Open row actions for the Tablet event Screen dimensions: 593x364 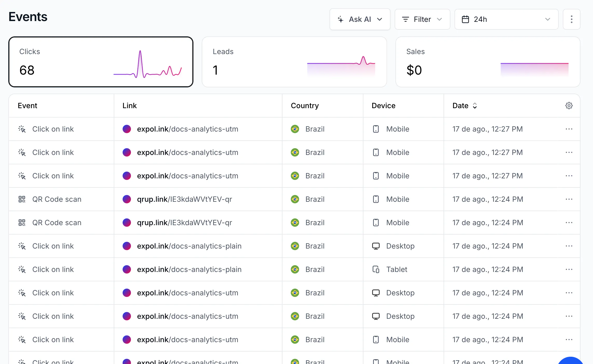click(x=569, y=269)
